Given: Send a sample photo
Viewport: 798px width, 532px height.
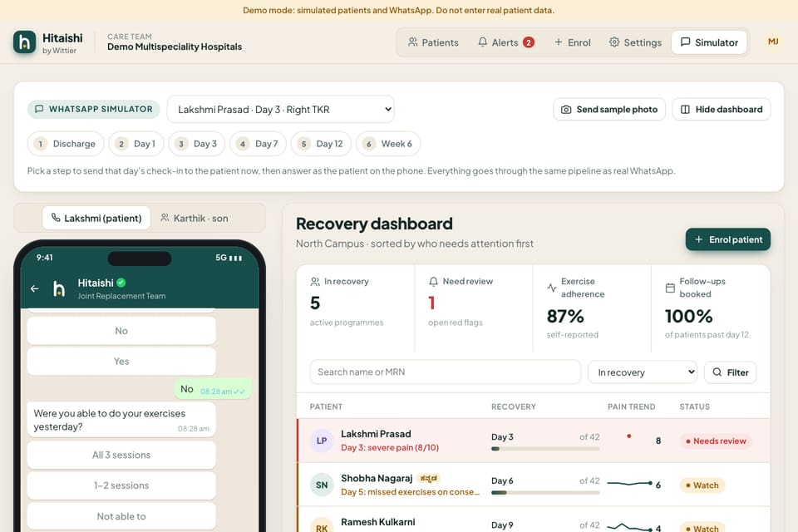Looking at the screenshot, I should coord(609,110).
